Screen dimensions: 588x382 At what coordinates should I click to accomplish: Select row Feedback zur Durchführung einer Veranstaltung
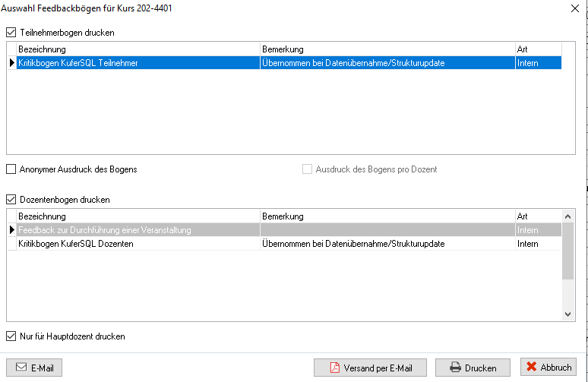click(289, 230)
